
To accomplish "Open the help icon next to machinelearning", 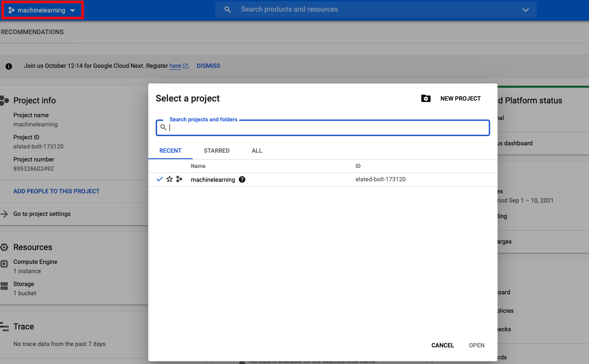I will tap(242, 179).
